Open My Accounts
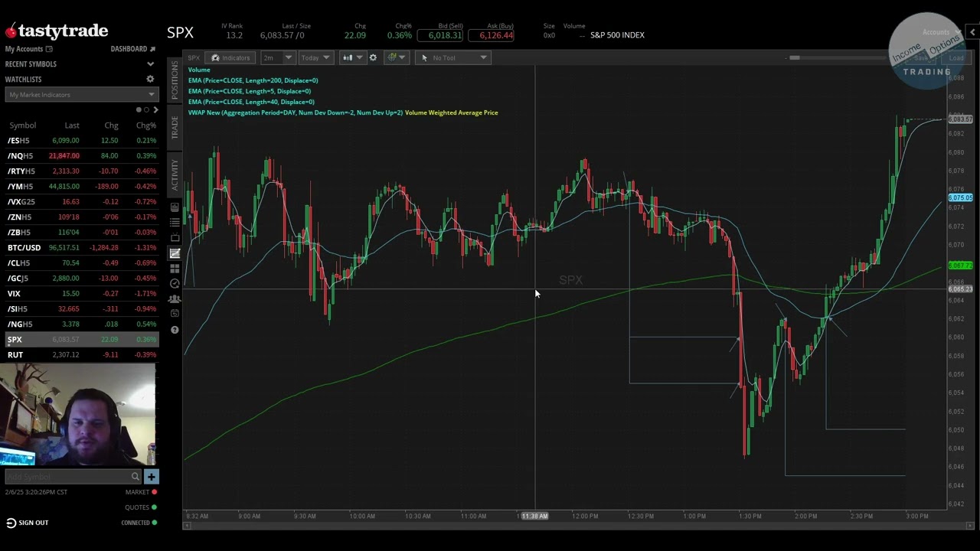The image size is (980, 551). coord(29,49)
